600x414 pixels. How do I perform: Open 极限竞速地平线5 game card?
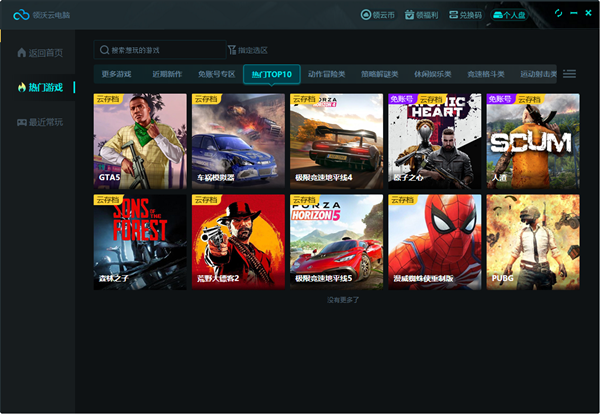336,242
